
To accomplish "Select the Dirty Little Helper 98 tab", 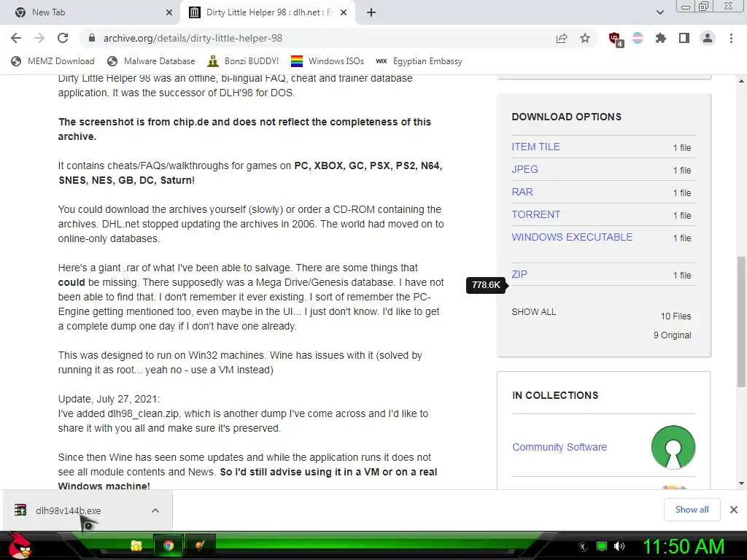I will pos(268,12).
